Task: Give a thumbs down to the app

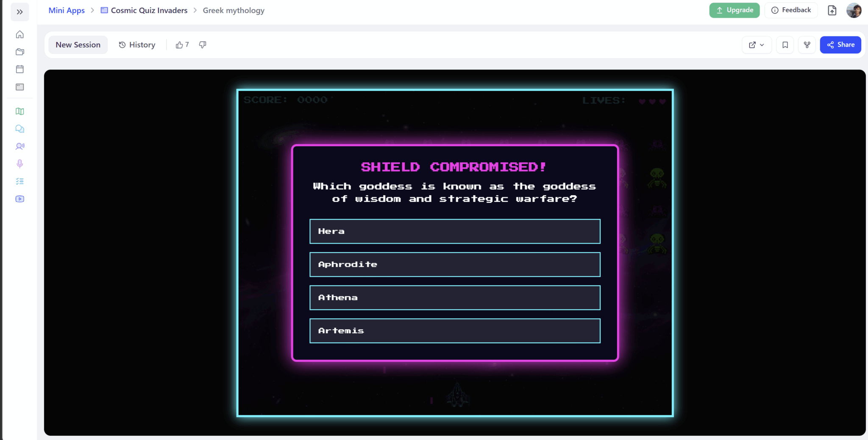Action: (x=202, y=45)
